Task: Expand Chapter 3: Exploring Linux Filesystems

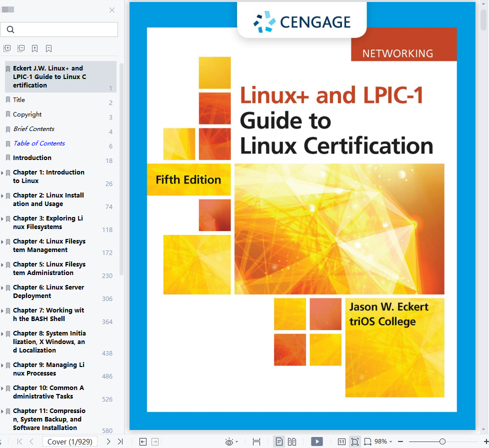Action: point(2,218)
